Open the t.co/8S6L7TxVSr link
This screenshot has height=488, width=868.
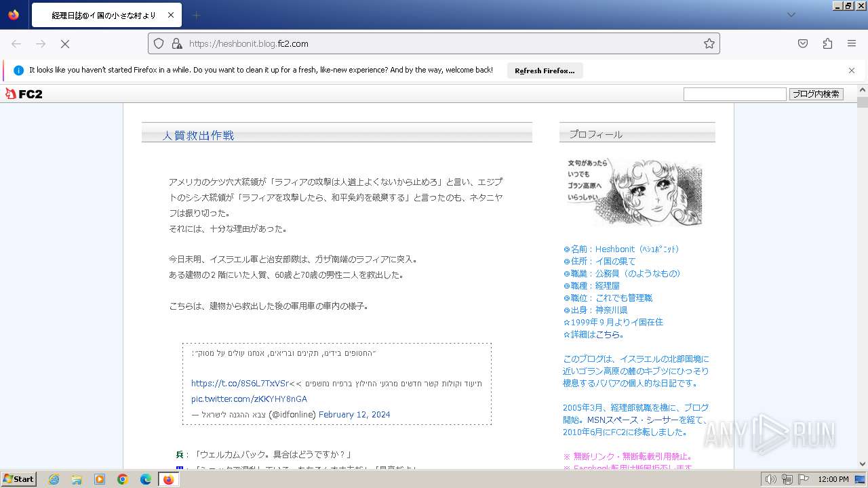tap(240, 384)
